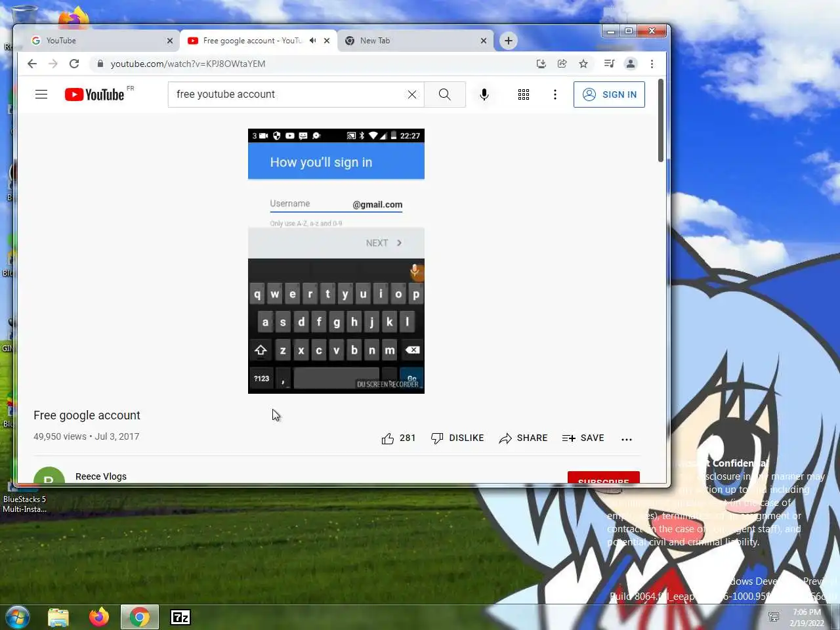Open Chrome media controls icon
Image resolution: width=840 pixels, height=630 pixels.
pyautogui.click(x=610, y=64)
